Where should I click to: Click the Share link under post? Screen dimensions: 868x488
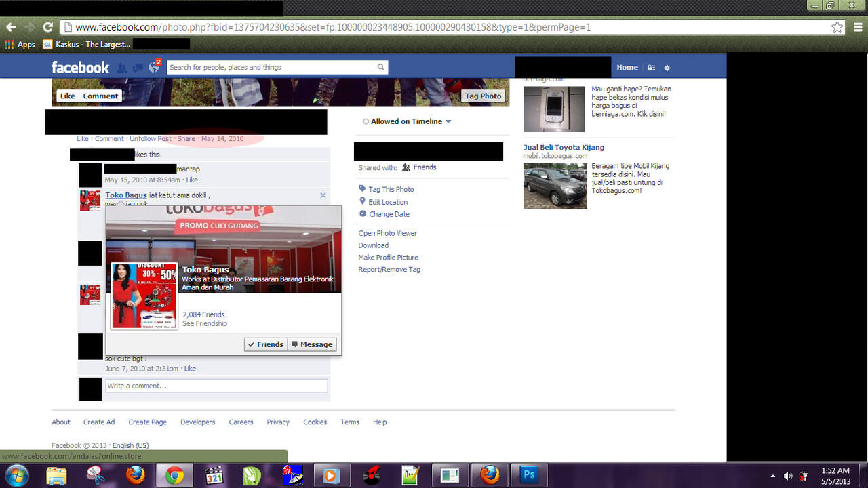click(186, 138)
